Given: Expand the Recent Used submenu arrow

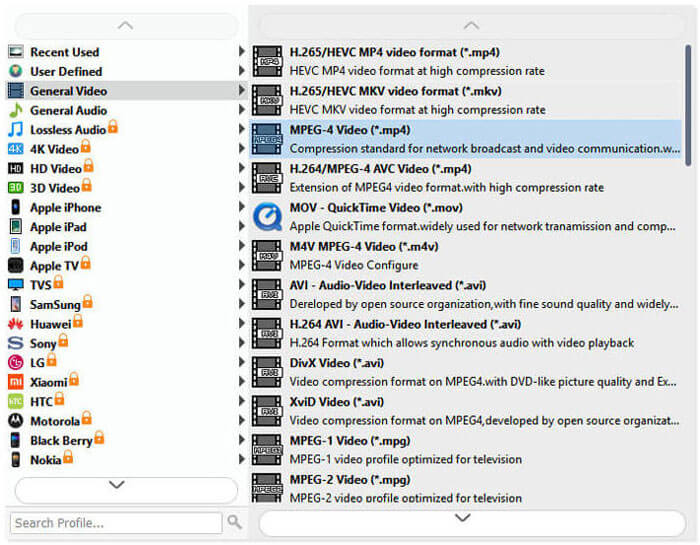Looking at the screenshot, I should [x=241, y=52].
